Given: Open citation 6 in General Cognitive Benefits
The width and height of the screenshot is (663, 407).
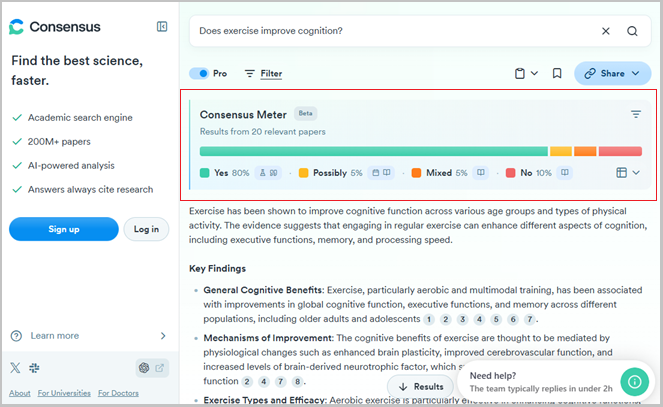Looking at the screenshot, I should [513, 320].
